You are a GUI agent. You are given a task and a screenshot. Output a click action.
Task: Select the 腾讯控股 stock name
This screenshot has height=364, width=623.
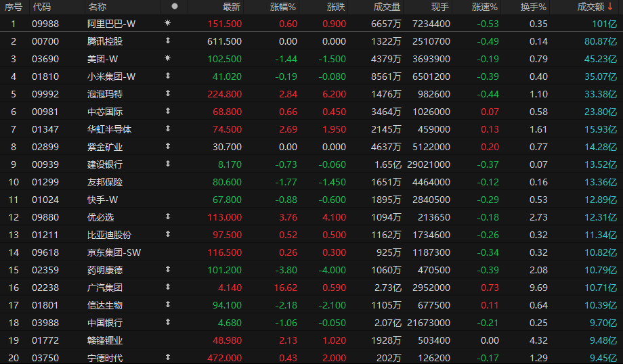coord(105,41)
